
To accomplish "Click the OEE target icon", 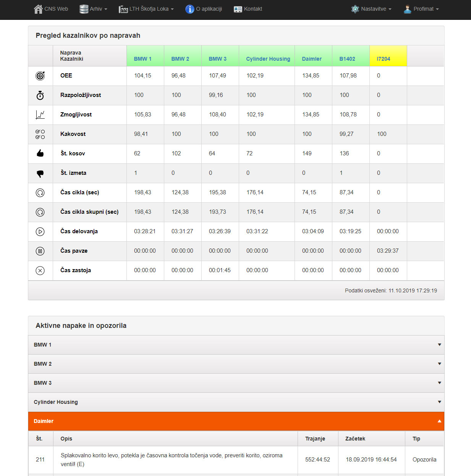I will tap(40, 76).
